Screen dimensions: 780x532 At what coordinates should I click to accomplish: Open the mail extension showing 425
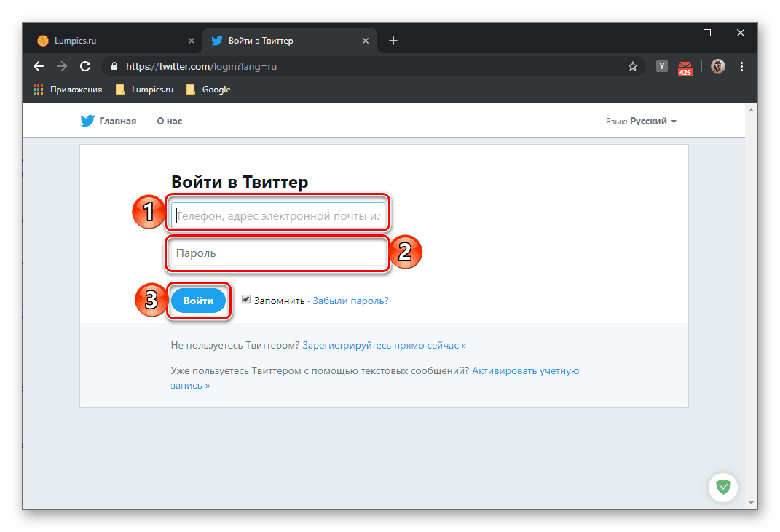click(x=685, y=68)
